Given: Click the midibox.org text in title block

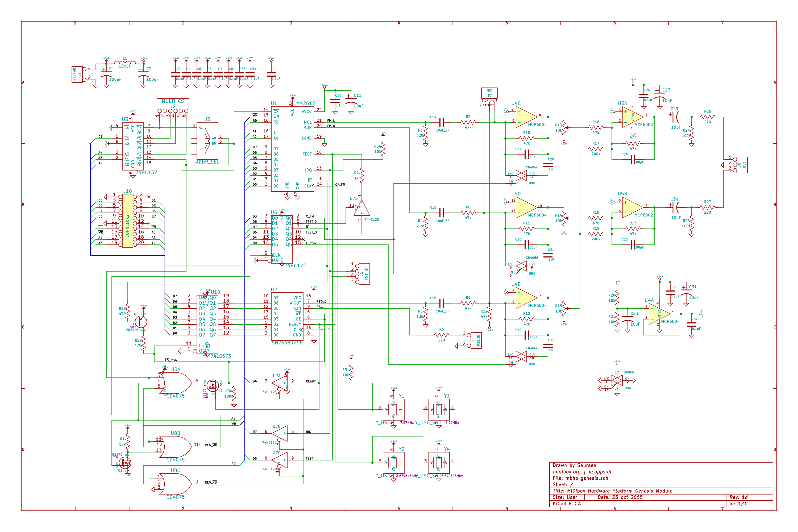Looking at the screenshot, I should coord(567,472).
